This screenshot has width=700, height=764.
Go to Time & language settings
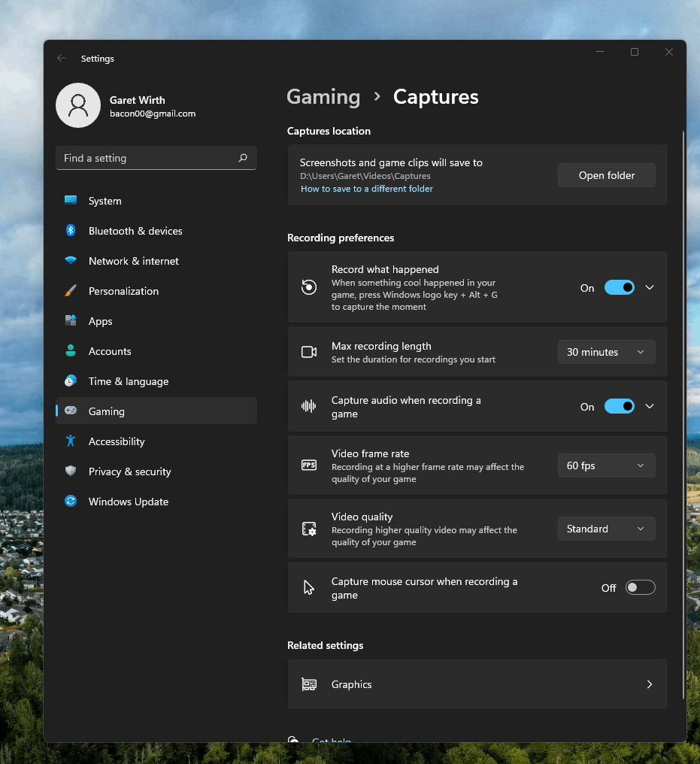click(129, 381)
